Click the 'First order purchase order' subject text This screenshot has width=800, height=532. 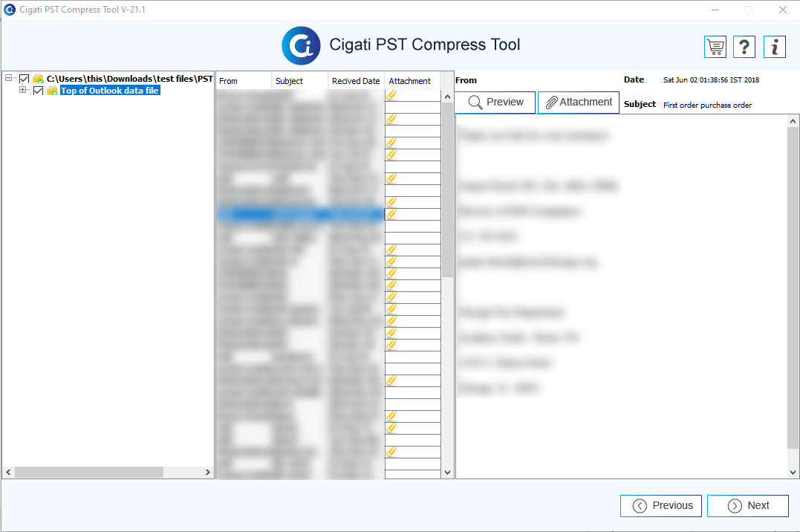[x=707, y=105]
